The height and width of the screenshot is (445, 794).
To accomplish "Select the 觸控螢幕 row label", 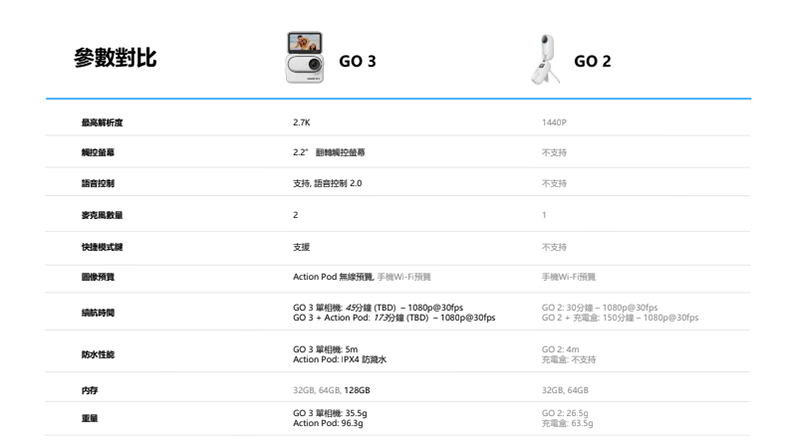I will click(x=98, y=153).
